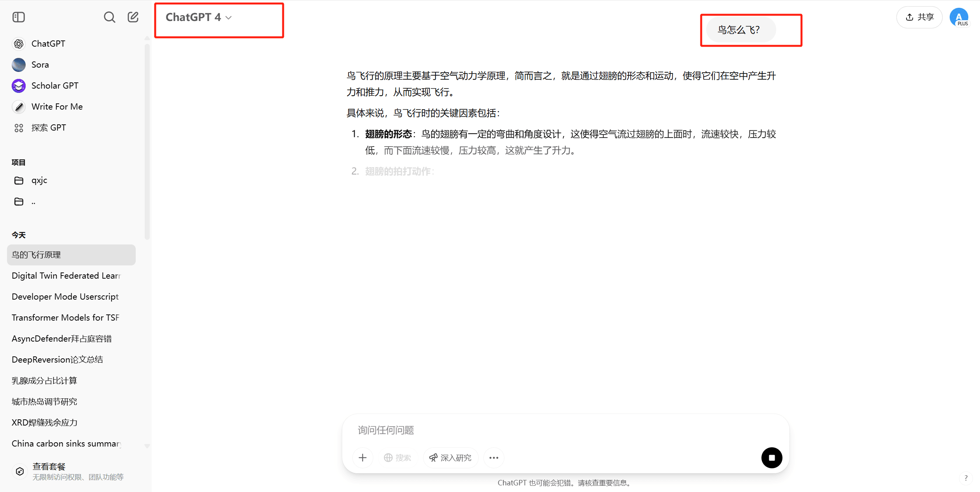Click the 项目 section heading
980x492 pixels.
pos(18,162)
